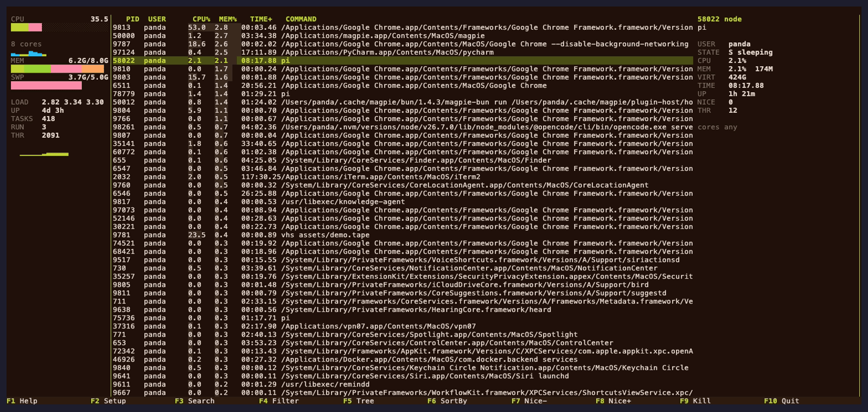Open F1 Help in the footer
This screenshot has width=868, height=412.
pos(22,401)
